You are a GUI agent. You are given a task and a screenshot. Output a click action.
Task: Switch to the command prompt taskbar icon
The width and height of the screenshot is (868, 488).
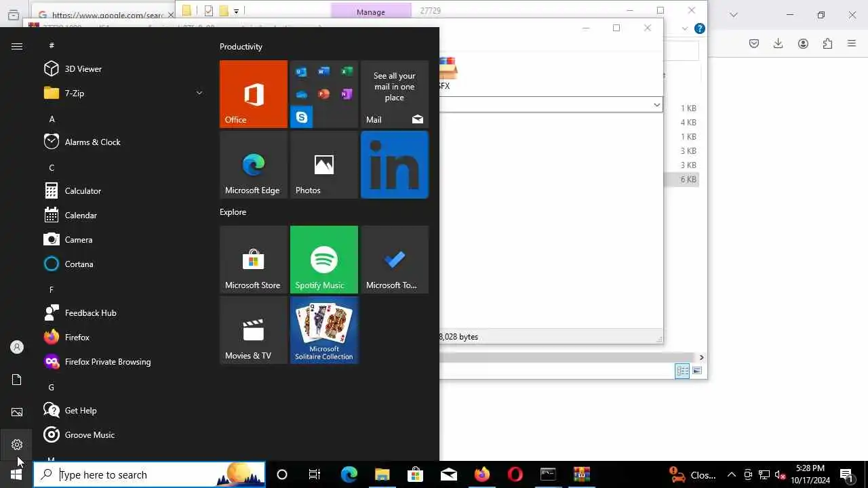point(548,474)
